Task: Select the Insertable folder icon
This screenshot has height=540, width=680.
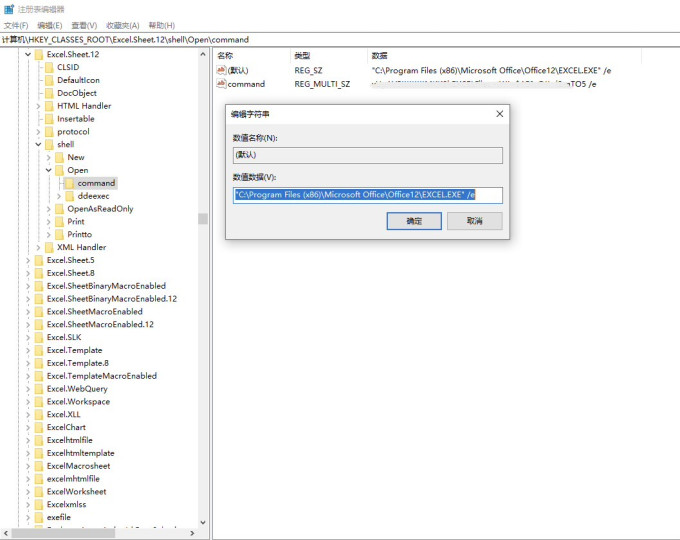Action: coord(49,119)
